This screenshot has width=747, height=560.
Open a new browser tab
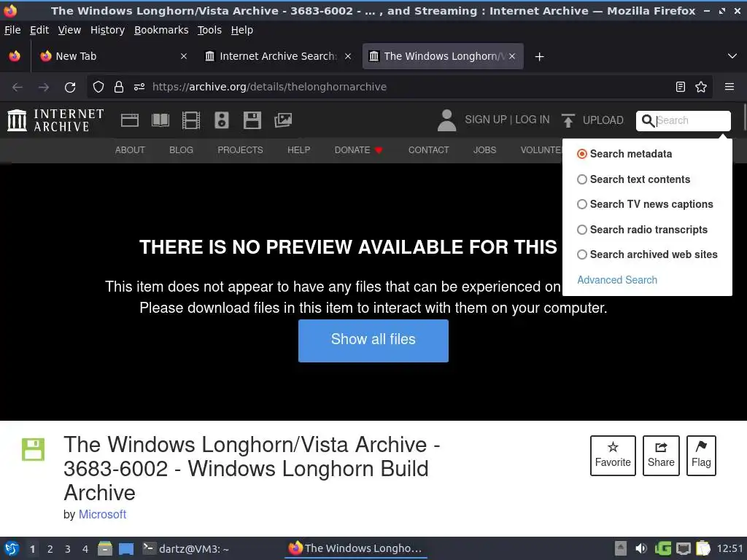click(539, 57)
